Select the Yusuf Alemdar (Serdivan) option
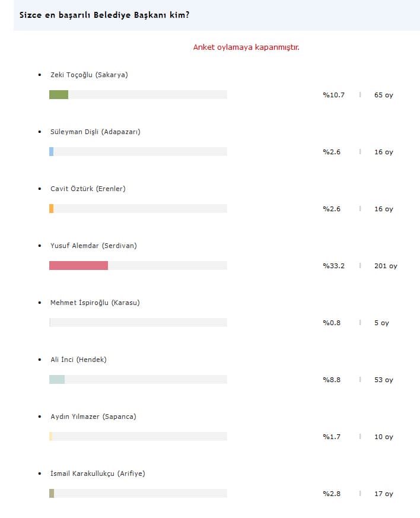The width and height of the screenshot is (420, 518). pos(94,246)
